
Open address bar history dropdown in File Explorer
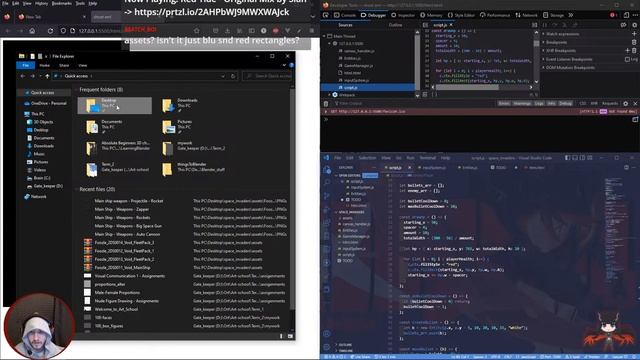[x=223, y=76]
